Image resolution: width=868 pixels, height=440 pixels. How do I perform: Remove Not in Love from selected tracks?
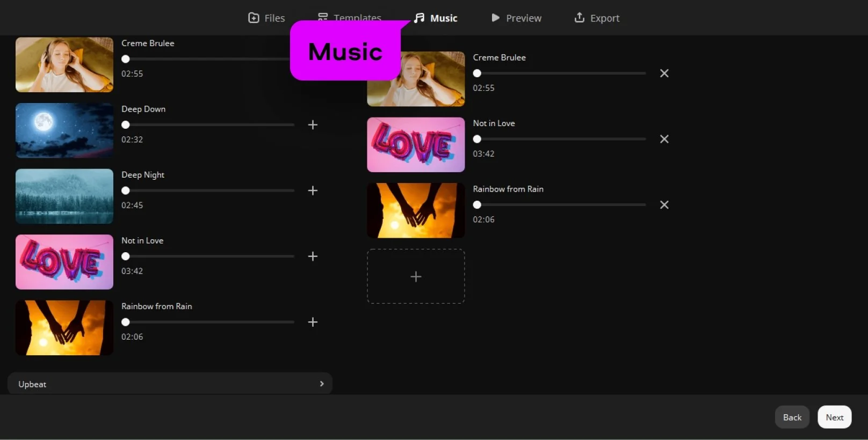[x=664, y=139]
